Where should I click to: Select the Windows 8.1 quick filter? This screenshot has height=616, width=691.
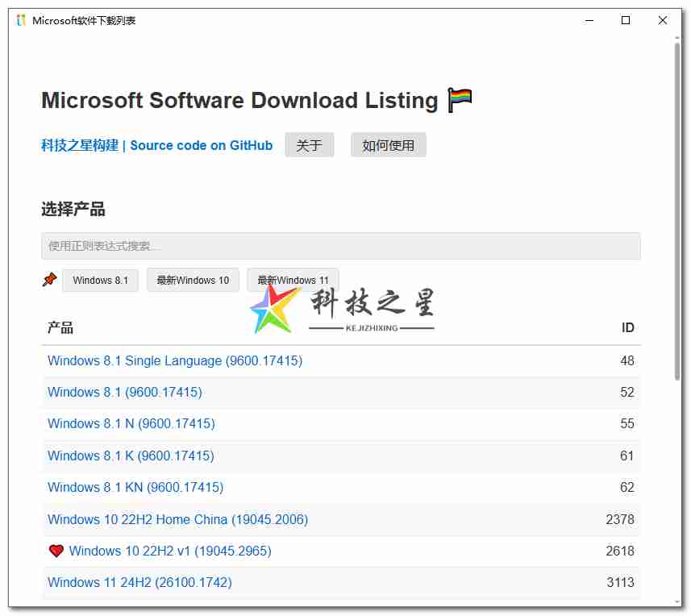(100, 280)
